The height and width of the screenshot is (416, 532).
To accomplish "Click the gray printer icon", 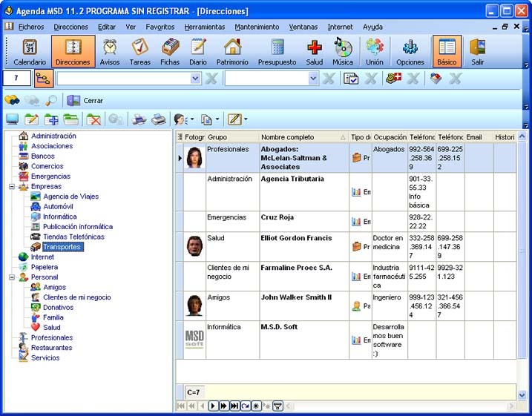I will coord(159,119).
